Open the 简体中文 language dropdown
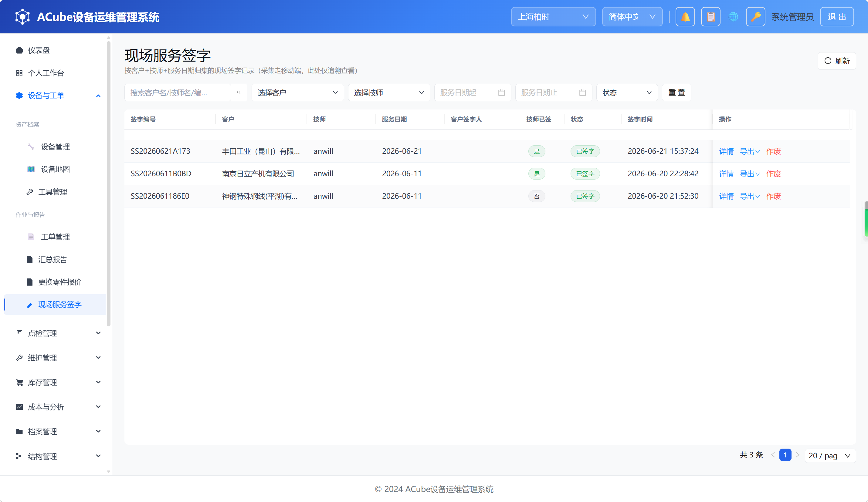 click(632, 16)
